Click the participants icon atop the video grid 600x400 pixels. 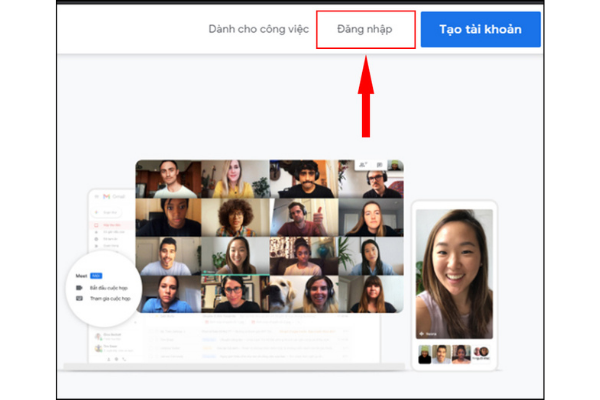pos(363,165)
